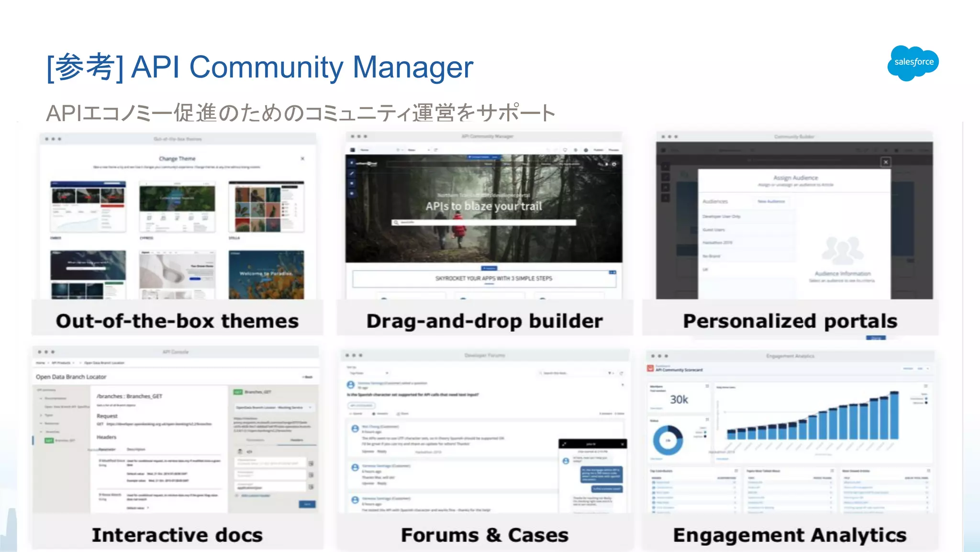The height and width of the screenshot is (552, 980).
Task: Click the refresh icon next to the forum search
Action: point(622,373)
